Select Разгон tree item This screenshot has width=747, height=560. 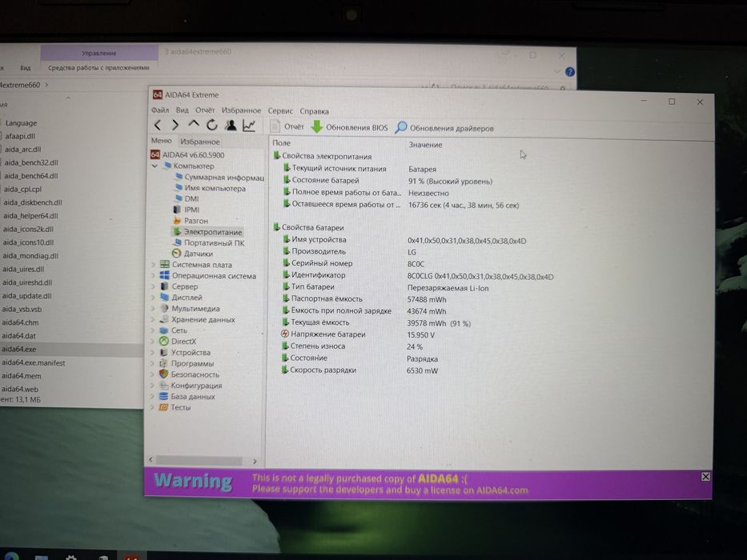pos(191,221)
